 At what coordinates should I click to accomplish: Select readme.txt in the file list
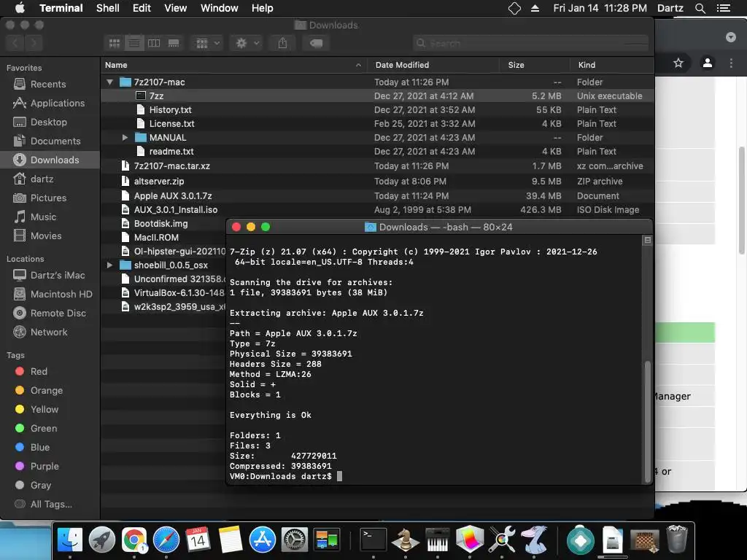377,152
